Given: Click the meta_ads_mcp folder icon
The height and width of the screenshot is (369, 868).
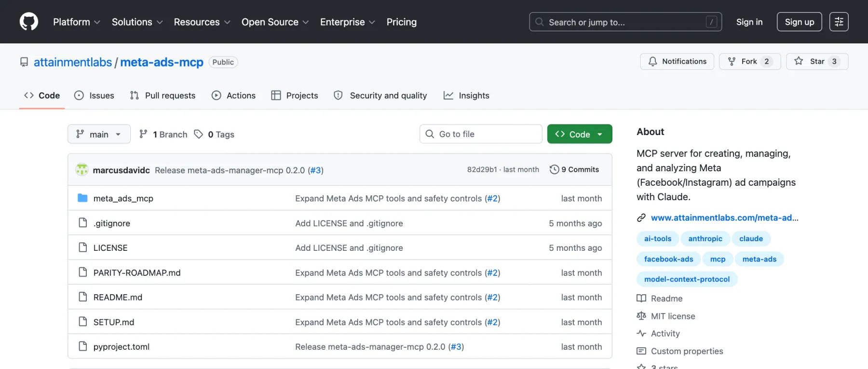Looking at the screenshot, I should tap(82, 198).
